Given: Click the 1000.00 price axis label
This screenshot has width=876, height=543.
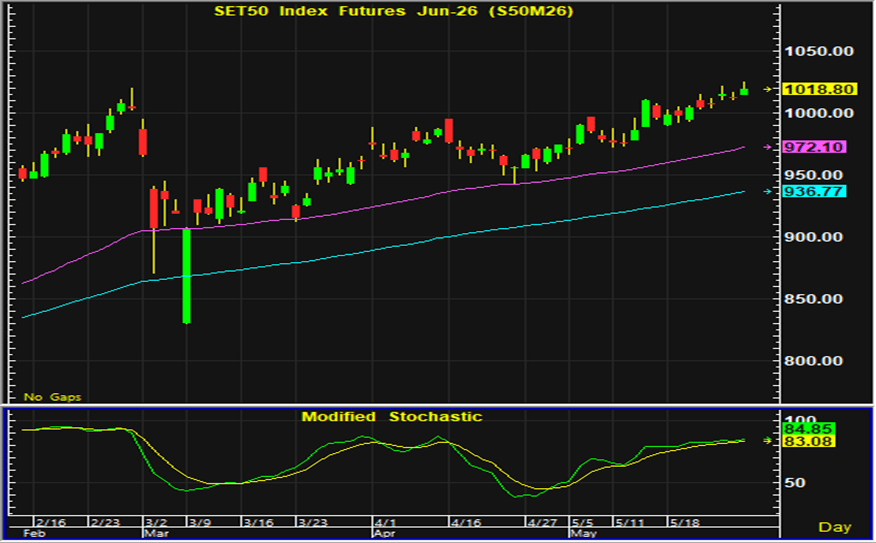Looking at the screenshot, I should [x=819, y=113].
